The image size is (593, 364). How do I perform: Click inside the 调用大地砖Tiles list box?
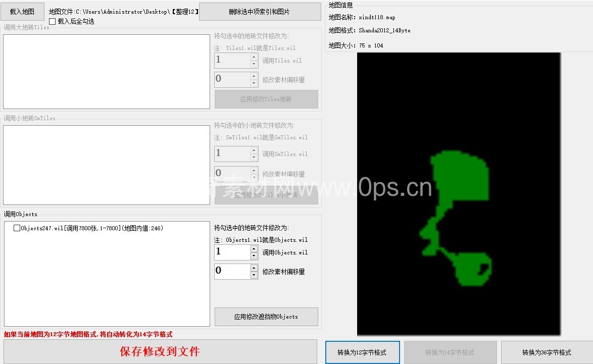pyautogui.click(x=106, y=71)
